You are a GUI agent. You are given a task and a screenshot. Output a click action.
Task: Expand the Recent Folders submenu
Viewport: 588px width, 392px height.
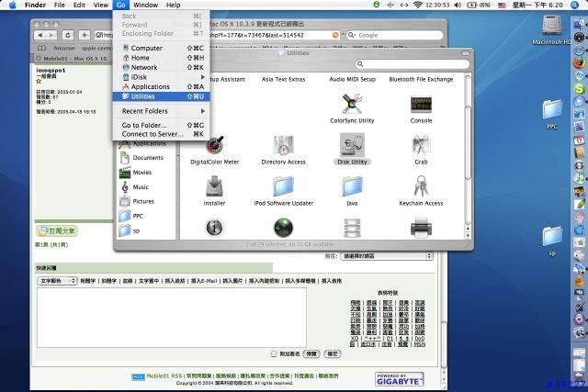pos(162,111)
